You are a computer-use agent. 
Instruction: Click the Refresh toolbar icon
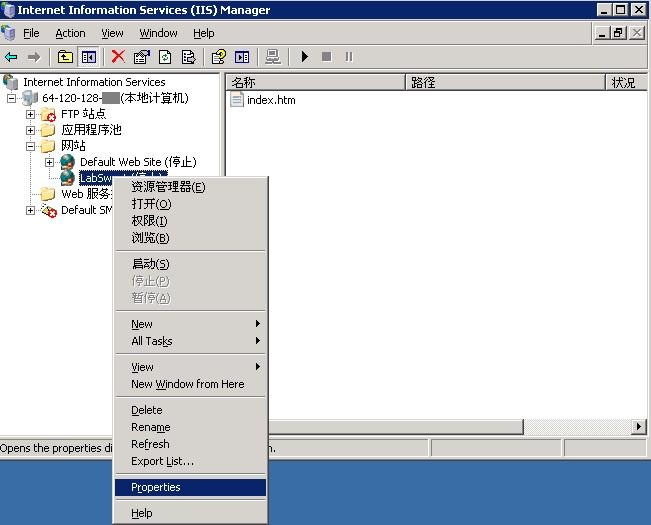pos(165,57)
